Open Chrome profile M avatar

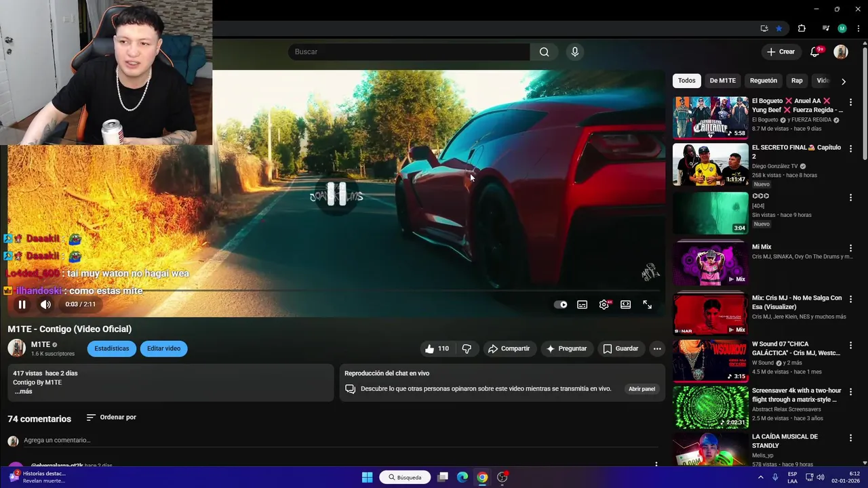tap(842, 28)
